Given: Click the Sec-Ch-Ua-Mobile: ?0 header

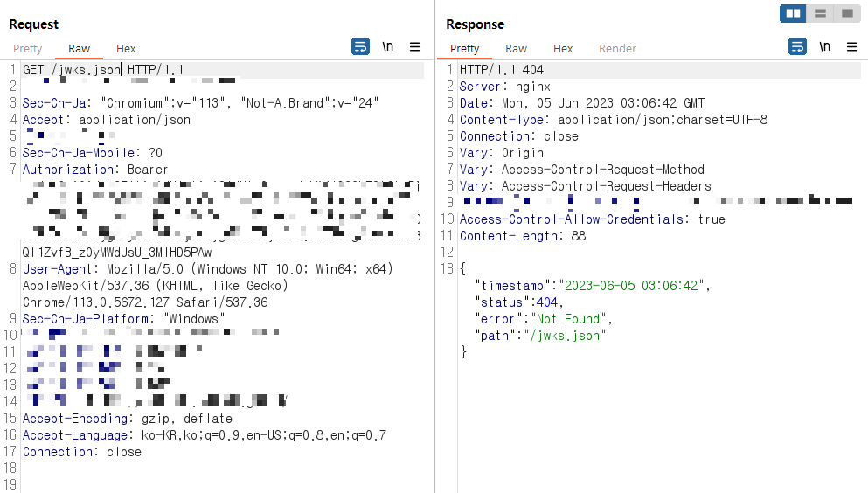Looking at the screenshot, I should pos(93,153).
